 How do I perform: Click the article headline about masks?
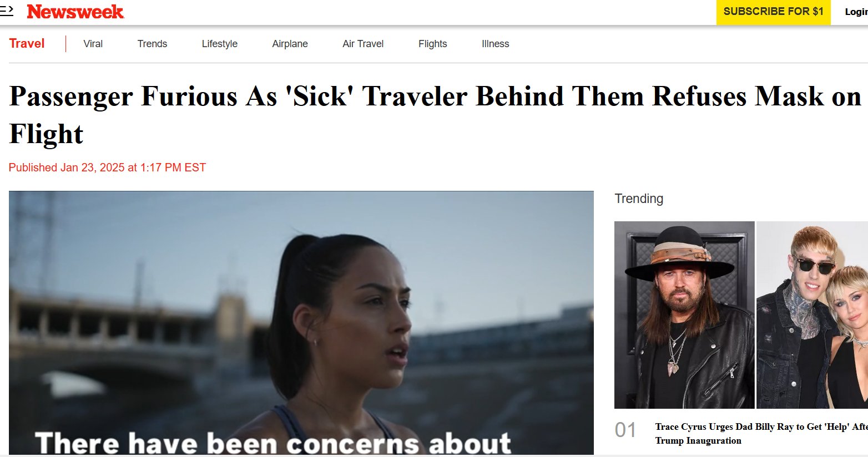pos(435,115)
